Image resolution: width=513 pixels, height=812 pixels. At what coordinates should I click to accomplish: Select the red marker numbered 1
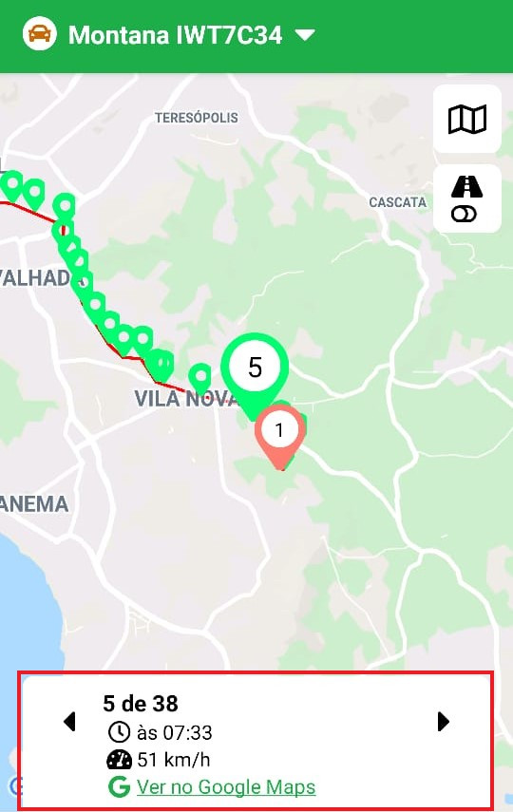[x=280, y=437]
